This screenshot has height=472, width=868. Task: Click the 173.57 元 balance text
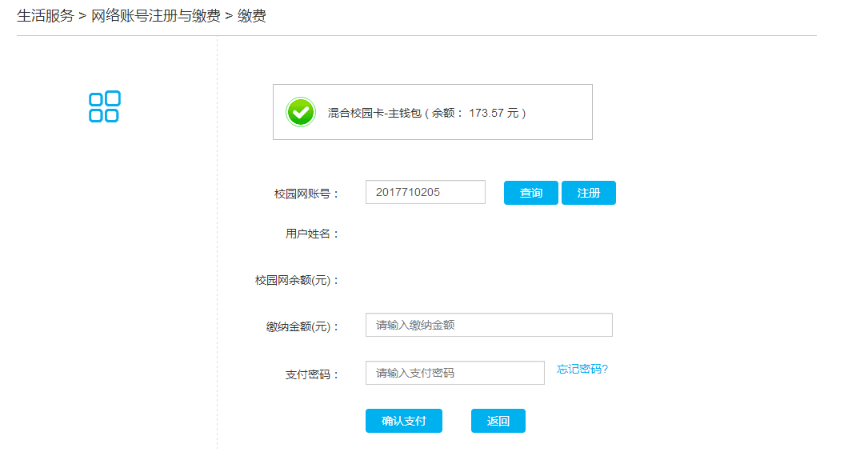point(494,113)
